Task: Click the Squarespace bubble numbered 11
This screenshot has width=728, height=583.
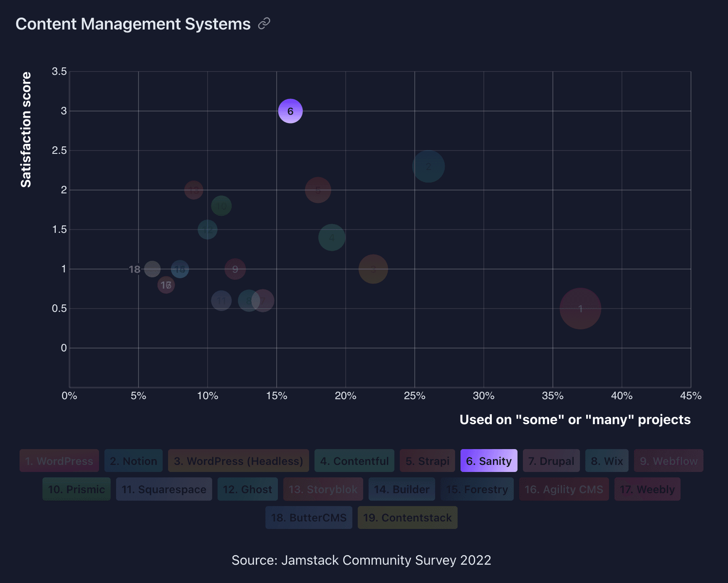Action: (x=221, y=301)
